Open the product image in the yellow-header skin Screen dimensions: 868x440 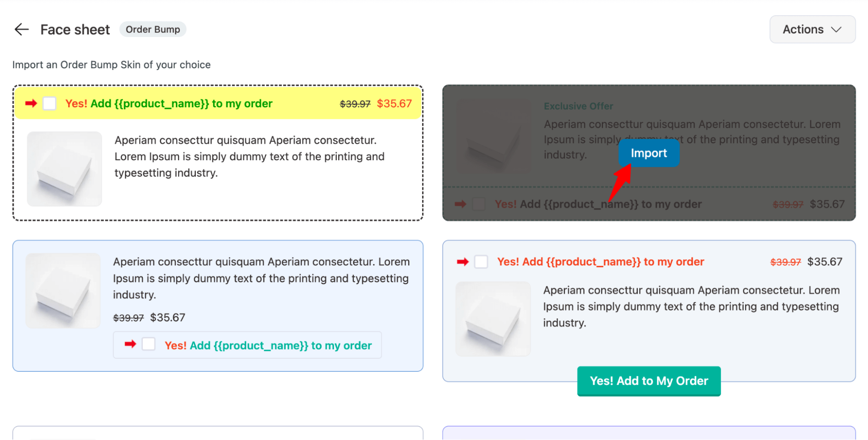pyautogui.click(x=64, y=169)
